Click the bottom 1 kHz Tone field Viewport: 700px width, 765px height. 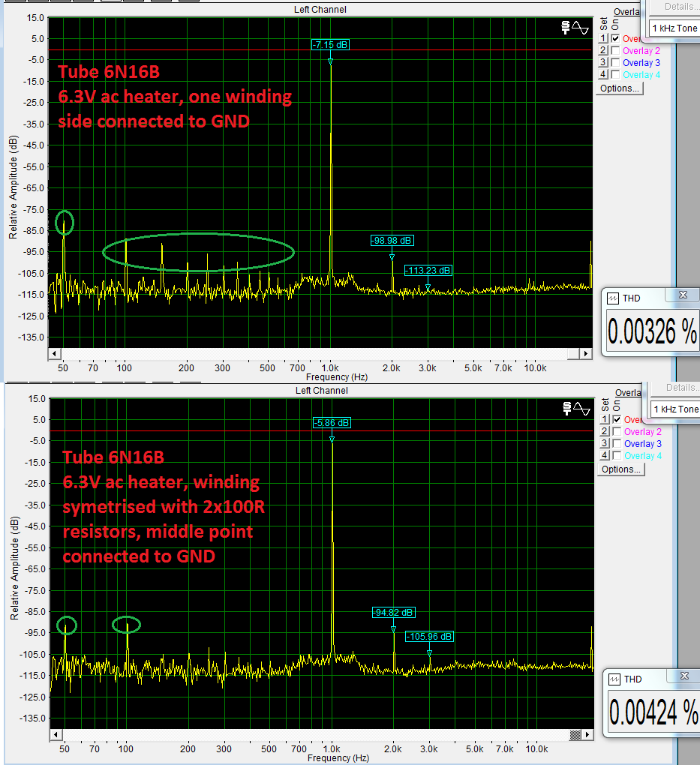point(675,409)
